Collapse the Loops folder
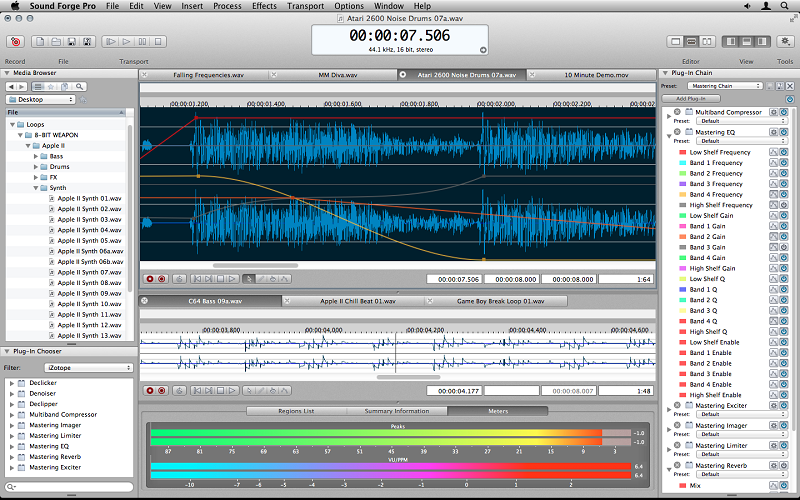The height and width of the screenshot is (500, 800). tap(12, 124)
